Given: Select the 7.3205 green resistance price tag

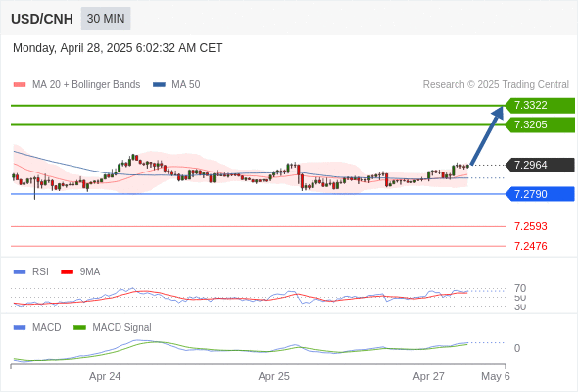Looking at the screenshot, I should pos(540,125).
